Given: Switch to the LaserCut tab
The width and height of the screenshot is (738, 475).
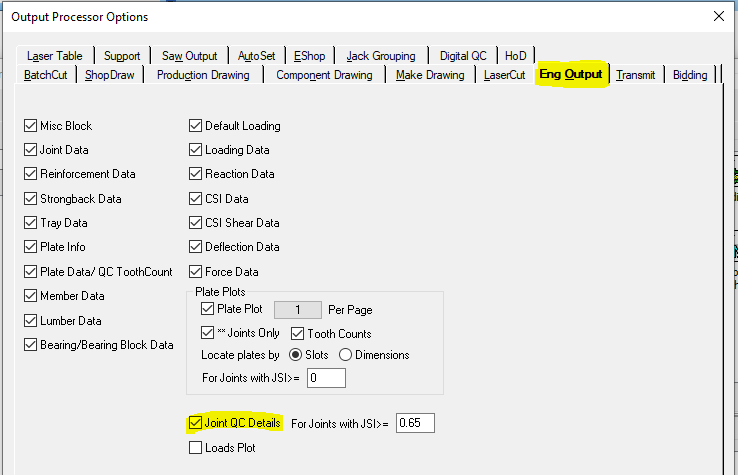Looking at the screenshot, I should [504, 75].
